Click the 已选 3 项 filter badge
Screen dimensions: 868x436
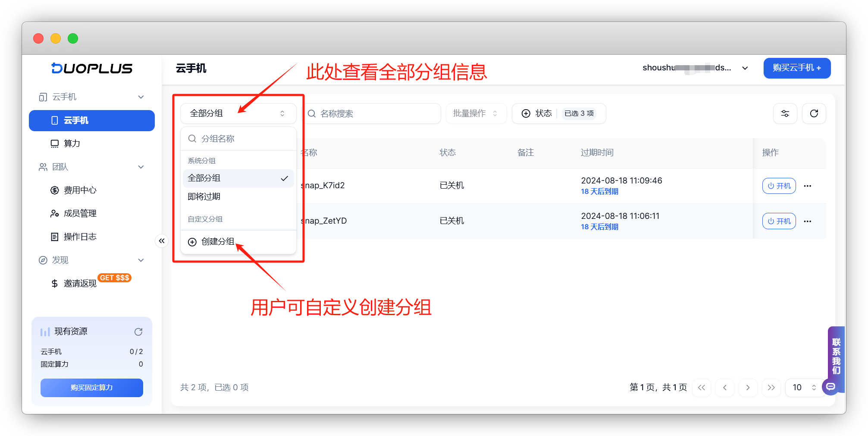579,114
